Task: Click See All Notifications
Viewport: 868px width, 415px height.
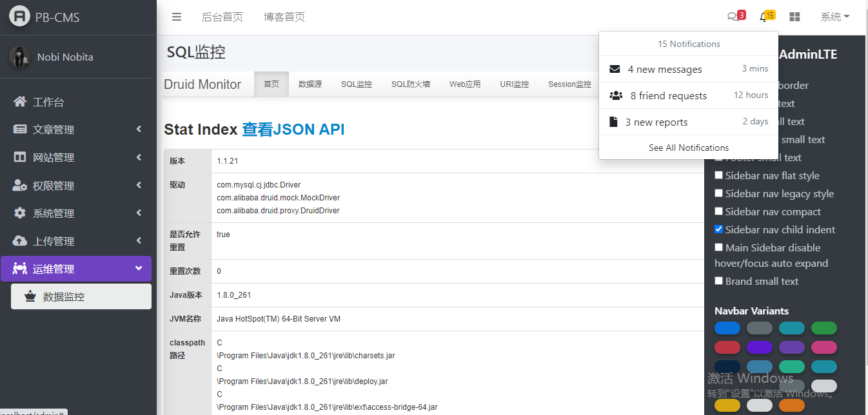Action: pos(689,148)
